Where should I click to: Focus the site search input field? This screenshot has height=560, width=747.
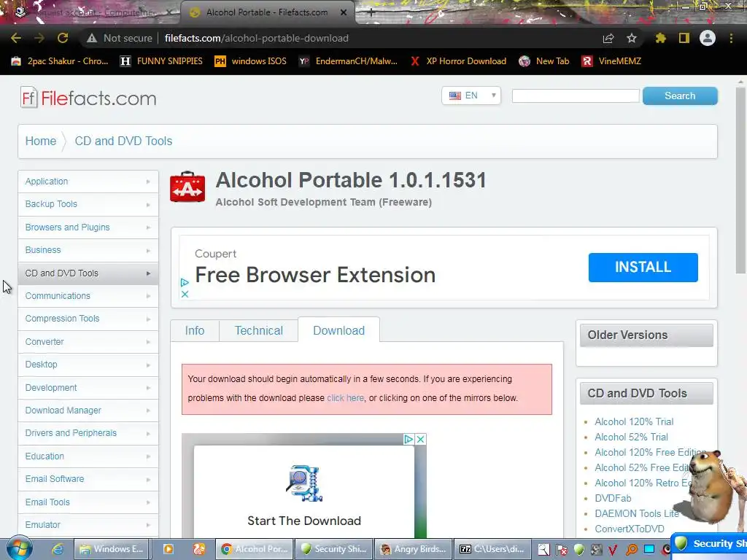576,96
